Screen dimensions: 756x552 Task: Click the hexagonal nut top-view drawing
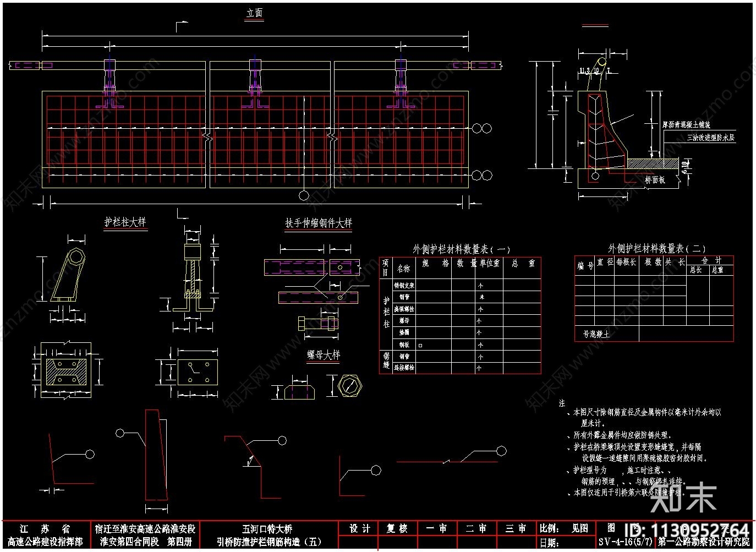[349, 386]
